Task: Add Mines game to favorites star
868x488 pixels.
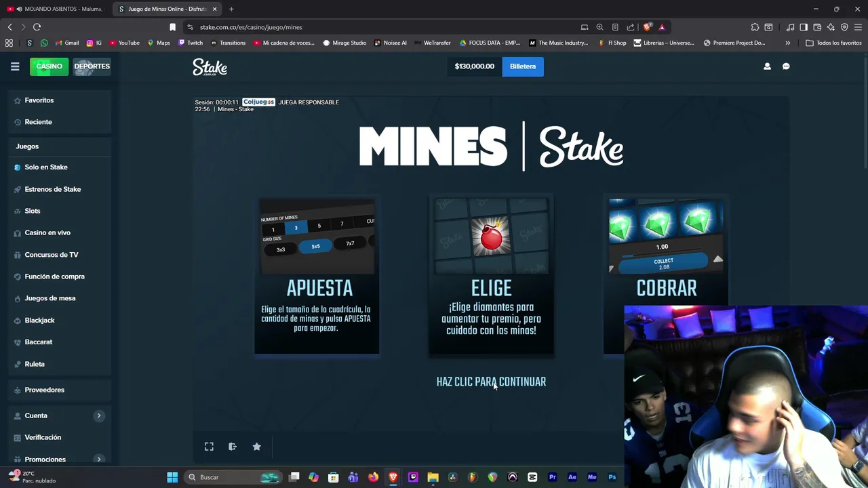Action: coord(256,447)
